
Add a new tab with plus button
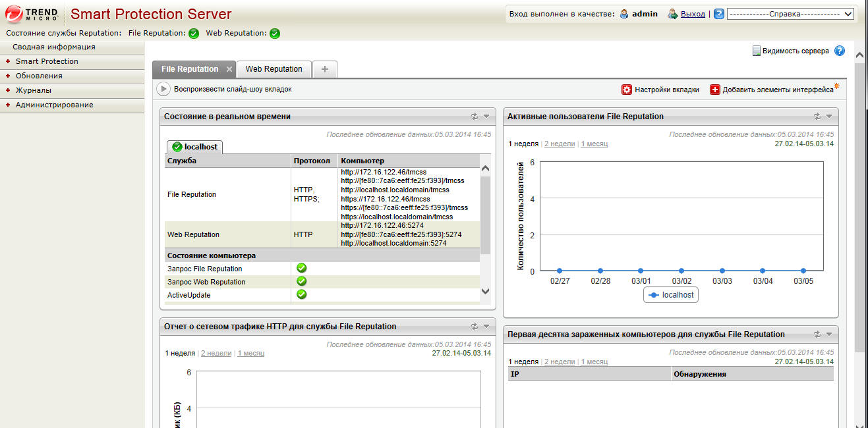pyautogui.click(x=324, y=69)
